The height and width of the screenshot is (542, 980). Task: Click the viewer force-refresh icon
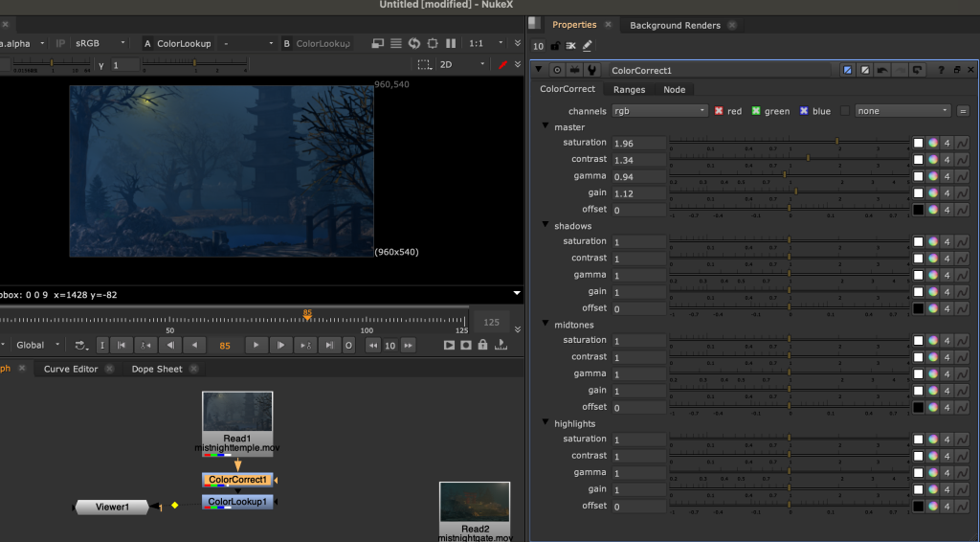point(413,43)
